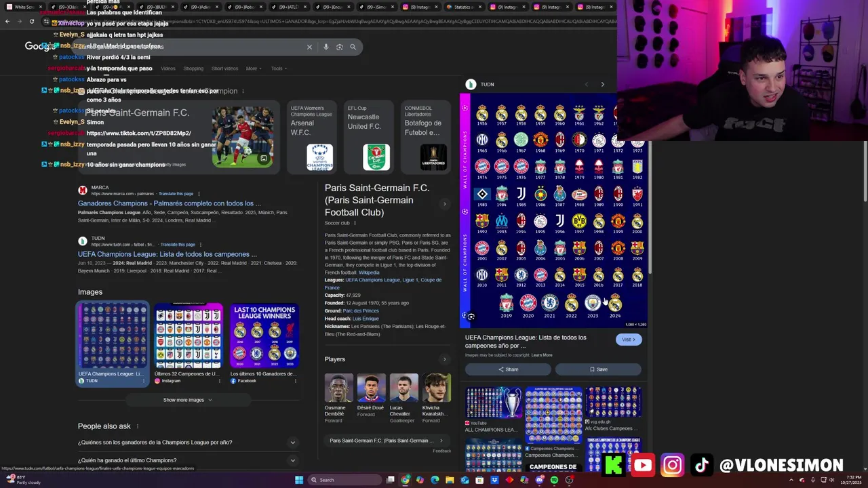Open options menu for TUDN result

point(201,244)
